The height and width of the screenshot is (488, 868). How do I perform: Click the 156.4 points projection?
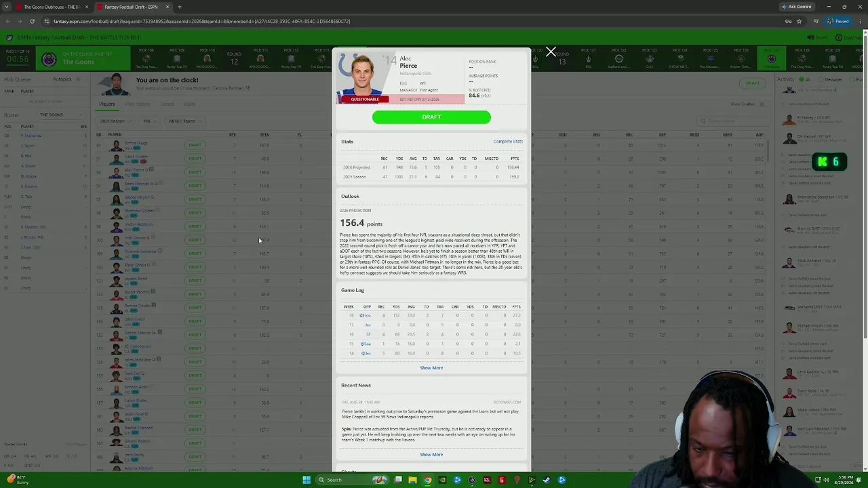[x=361, y=223]
